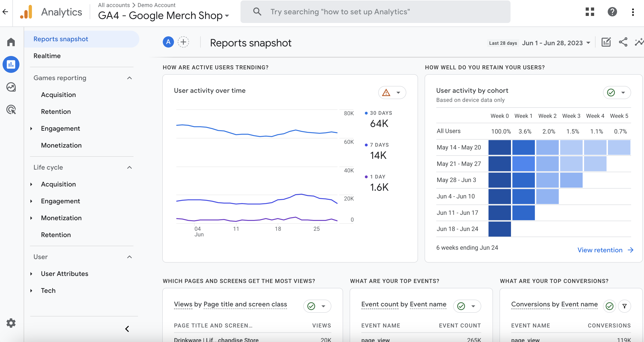Screen dimensions: 644x342
Task: Click Conversions metric link in card title
Action: click(530, 304)
